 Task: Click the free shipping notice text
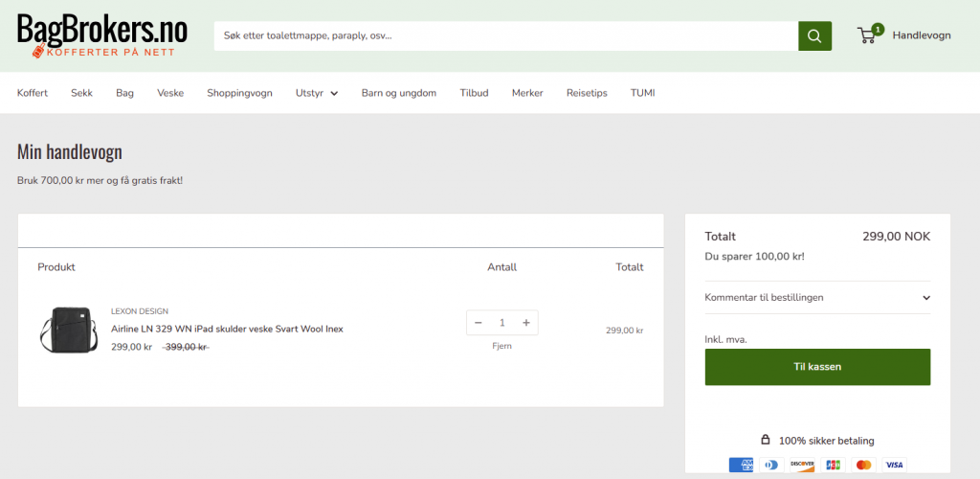(100, 181)
